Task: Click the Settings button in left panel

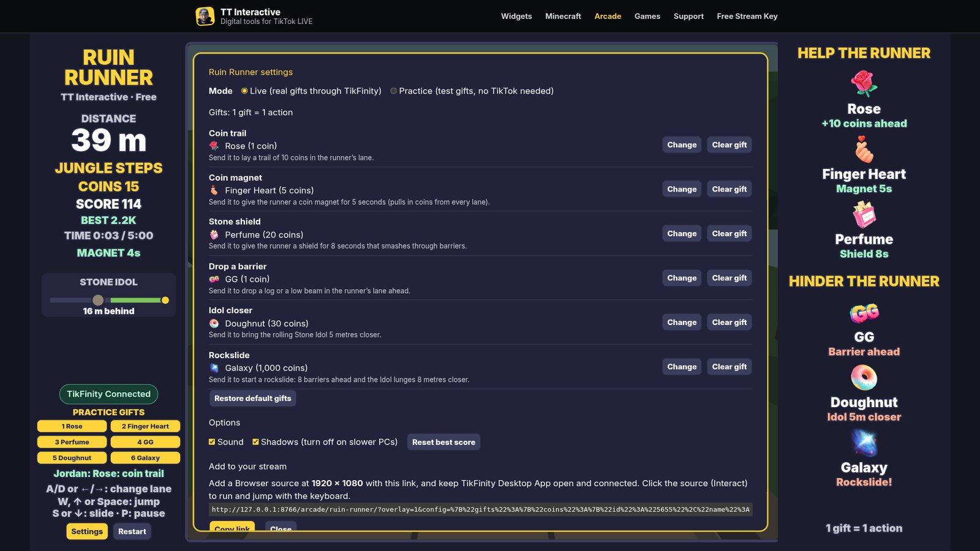Action: (87, 531)
